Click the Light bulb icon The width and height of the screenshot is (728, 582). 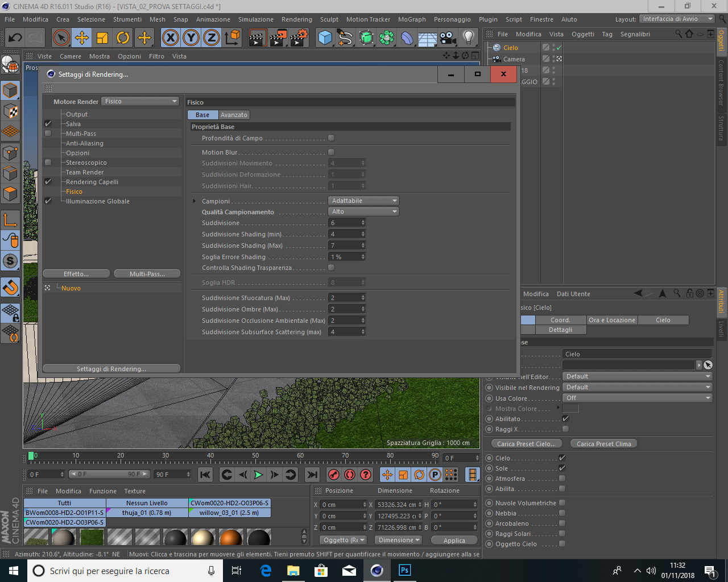[x=469, y=38]
